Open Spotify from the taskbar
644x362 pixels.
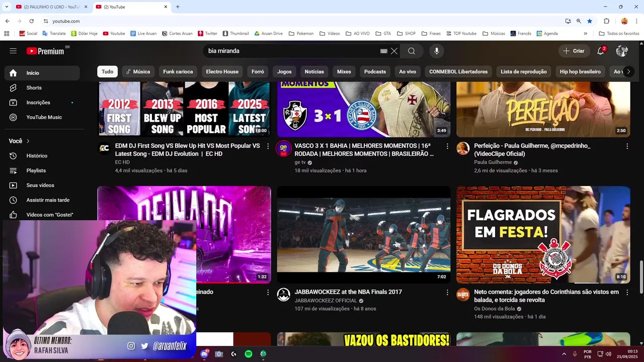click(248, 354)
